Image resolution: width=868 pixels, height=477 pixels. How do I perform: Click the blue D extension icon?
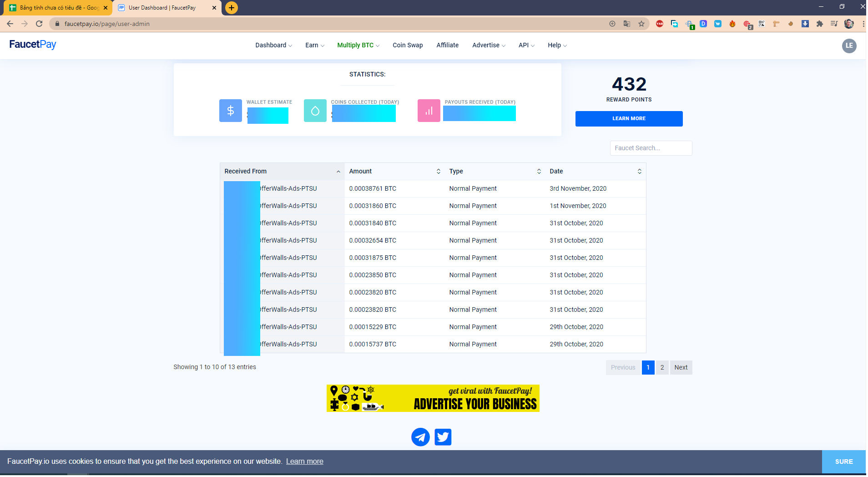[x=703, y=24]
